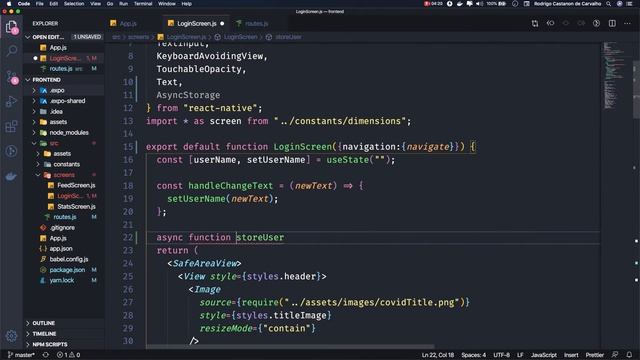Close unsaved LoginScreen.js tab dot
The height and width of the screenshot is (360, 640).
pos(222,24)
